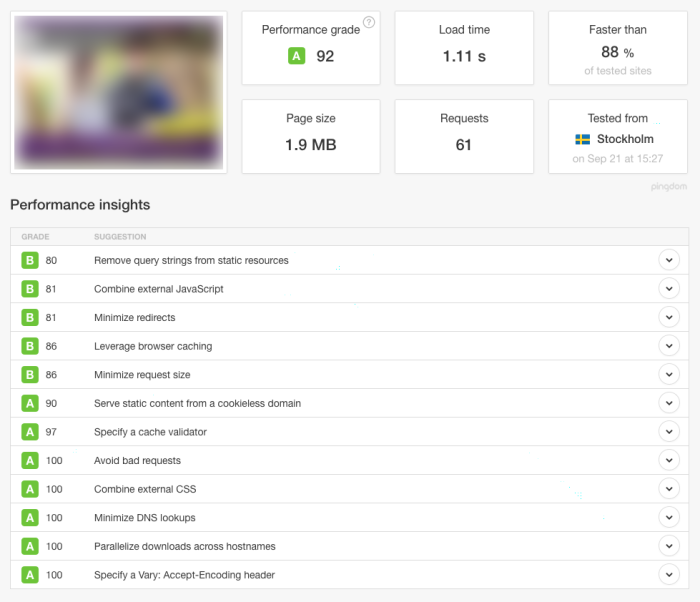Click the A badge for cookieless domain row
The width and height of the screenshot is (700, 602).
pos(30,403)
